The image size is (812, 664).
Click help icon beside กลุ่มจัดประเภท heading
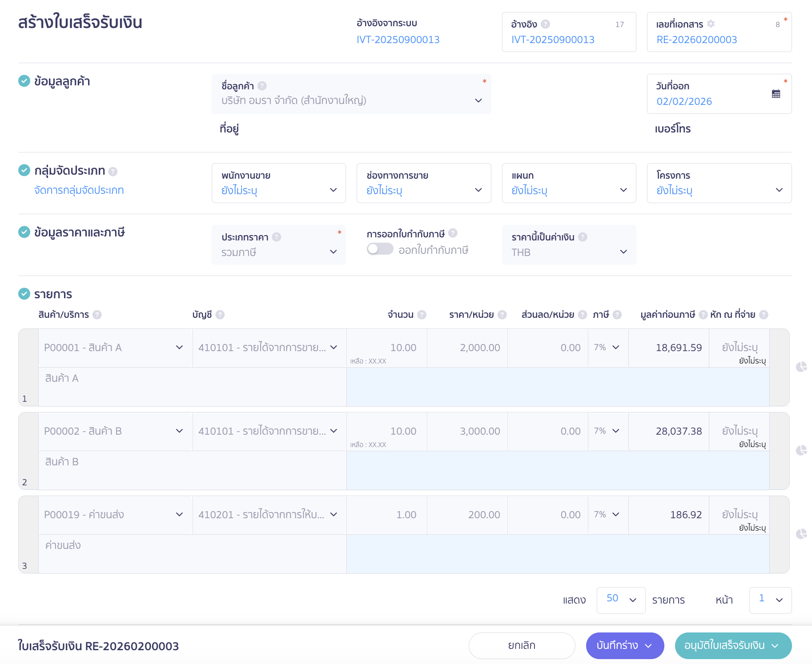click(x=113, y=172)
